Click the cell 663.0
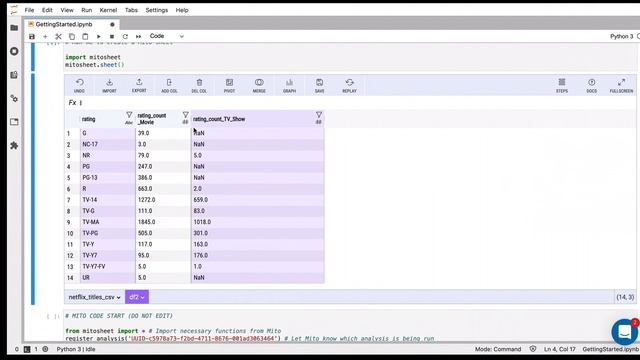640x360 pixels. click(163, 189)
